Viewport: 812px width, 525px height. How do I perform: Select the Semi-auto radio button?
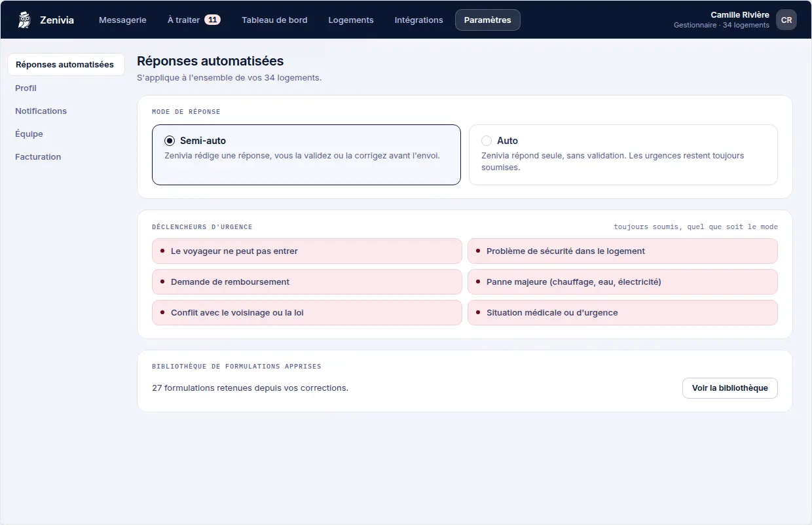point(170,141)
